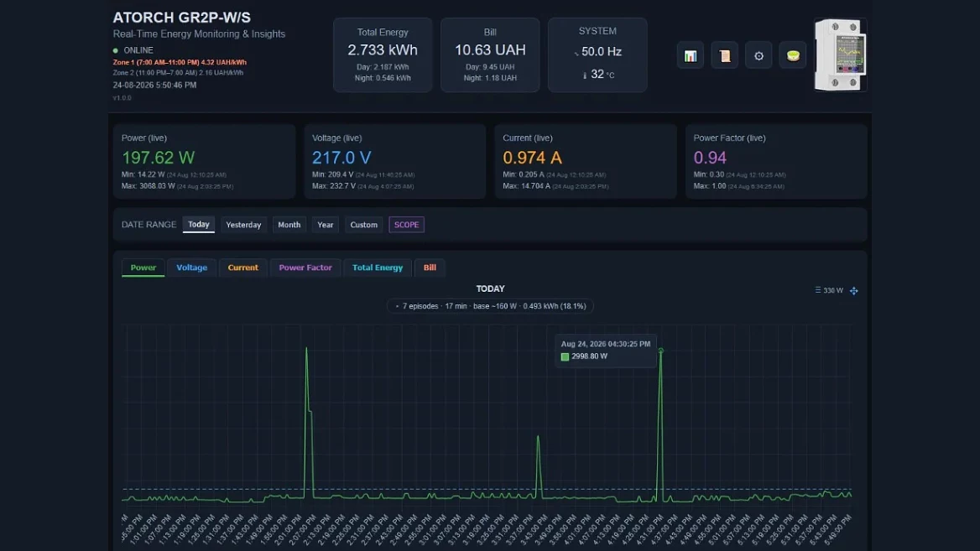The width and height of the screenshot is (980, 551).
Task: Select the Year date range
Action: [326, 225]
